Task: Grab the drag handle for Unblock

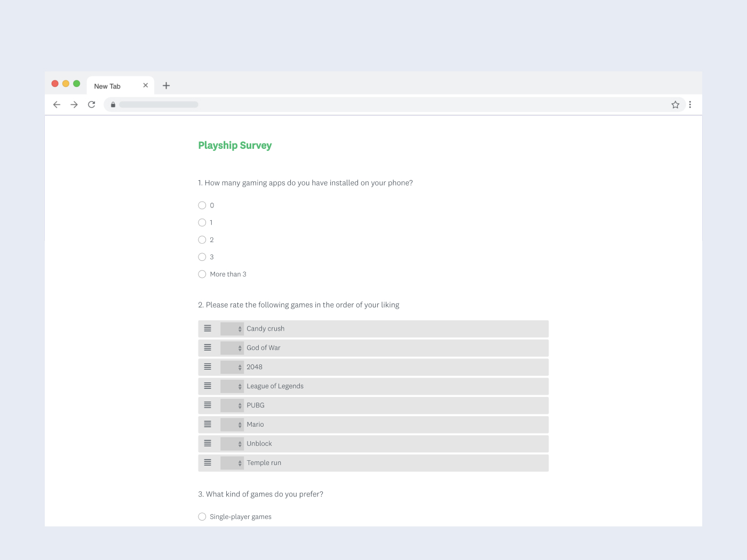Action: point(208,444)
